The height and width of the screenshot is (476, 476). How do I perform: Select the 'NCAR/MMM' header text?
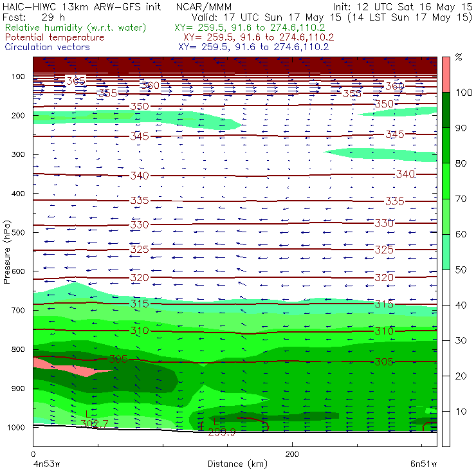204,6
